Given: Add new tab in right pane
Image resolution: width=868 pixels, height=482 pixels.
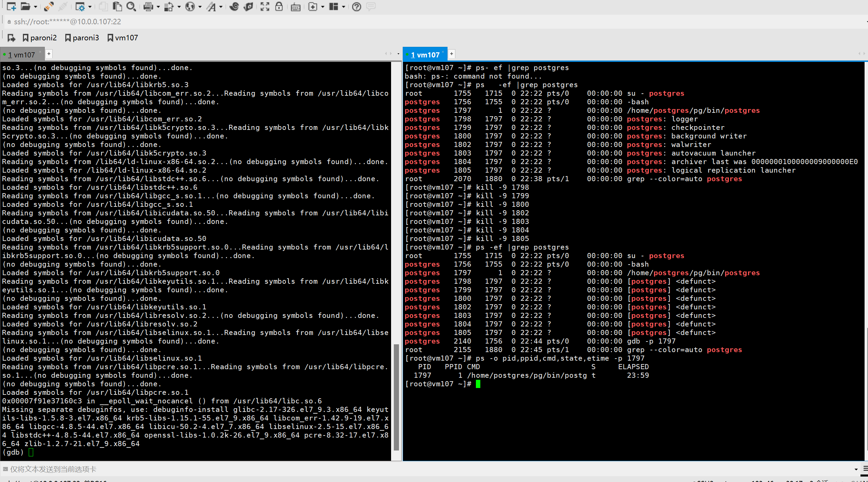Looking at the screenshot, I should pos(452,54).
